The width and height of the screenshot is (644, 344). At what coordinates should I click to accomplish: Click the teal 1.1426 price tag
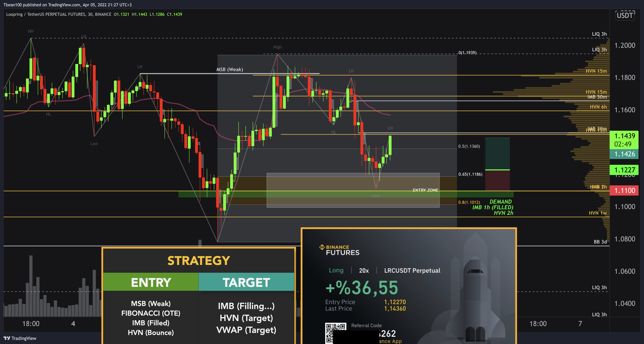[x=624, y=154]
